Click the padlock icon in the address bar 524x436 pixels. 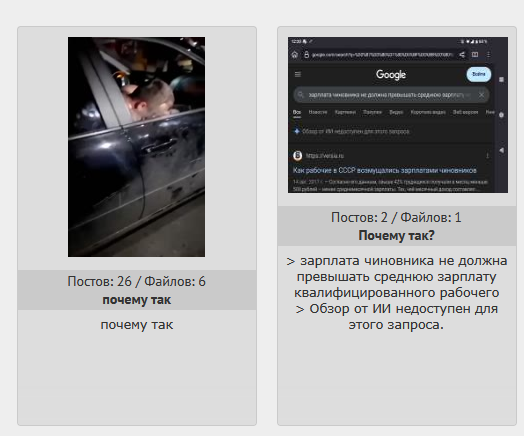click(x=306, y=55)
